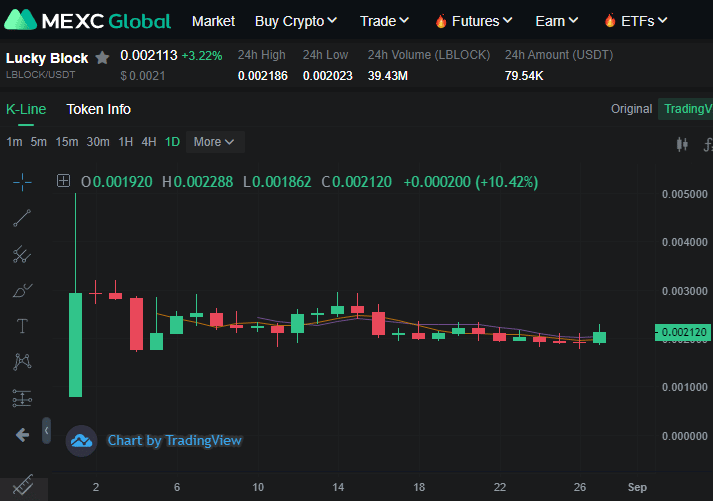Click the 24h Low value 0.002023
The height and width of the screenshot is (501, 713).
click(x=328, y=76)
